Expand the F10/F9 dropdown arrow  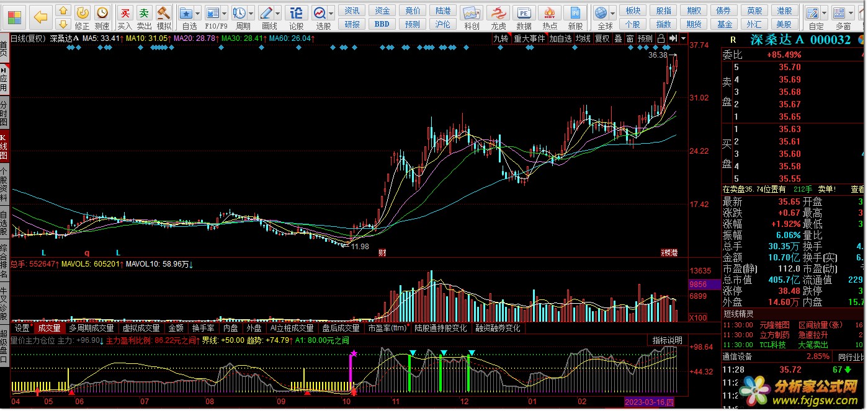225,13
